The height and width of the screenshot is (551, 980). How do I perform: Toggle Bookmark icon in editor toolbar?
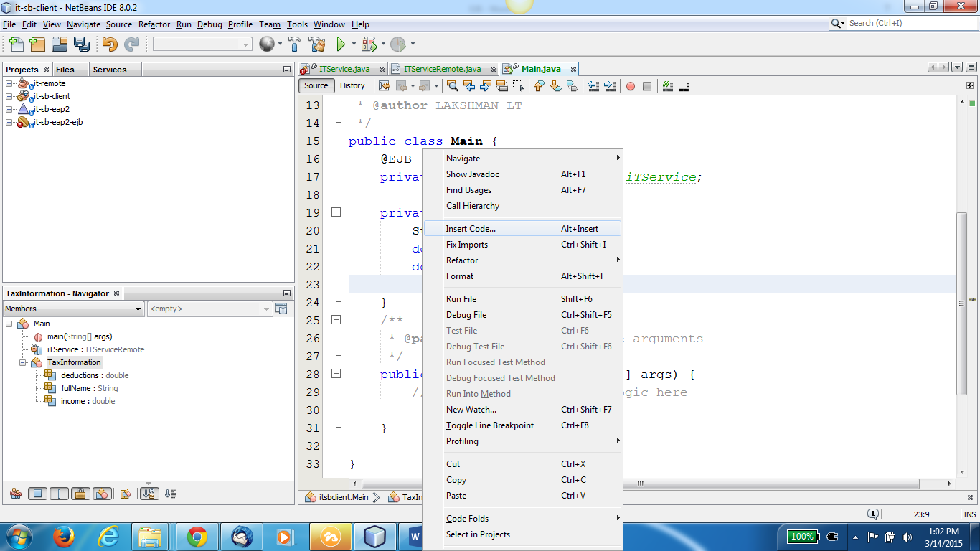(572, 86)
